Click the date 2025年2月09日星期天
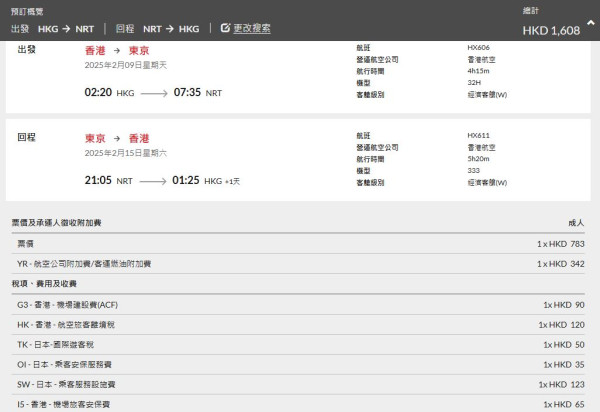The width and height of the screenshot is (600, 412). 126,65
